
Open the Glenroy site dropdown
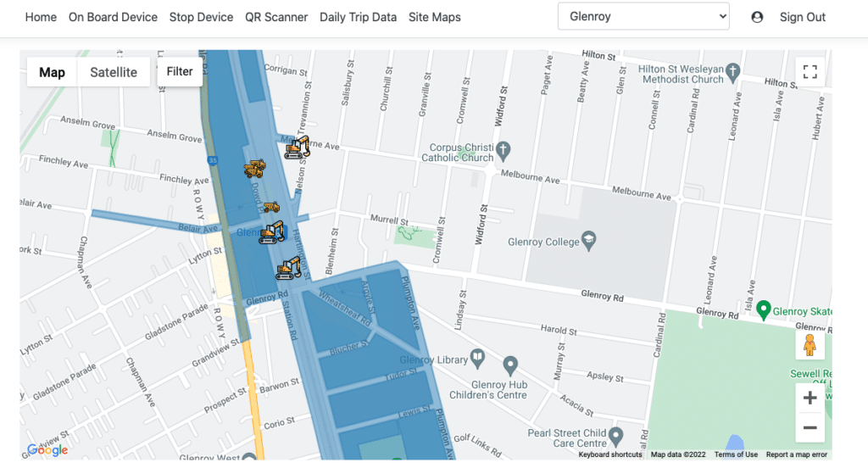(643, 17)
